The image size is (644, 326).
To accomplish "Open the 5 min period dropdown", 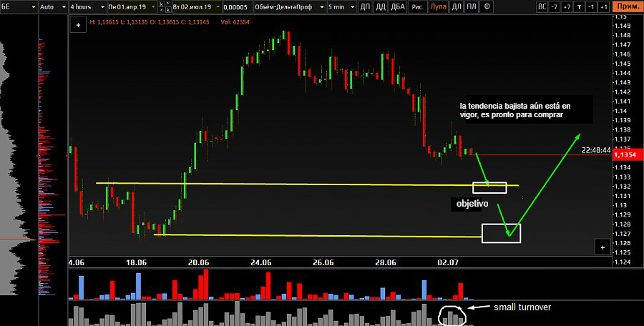I will click(340, 6).
